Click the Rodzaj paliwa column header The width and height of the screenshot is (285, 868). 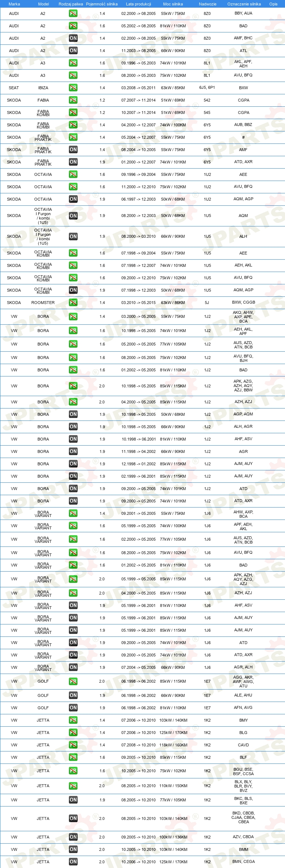tap(71, 4)
